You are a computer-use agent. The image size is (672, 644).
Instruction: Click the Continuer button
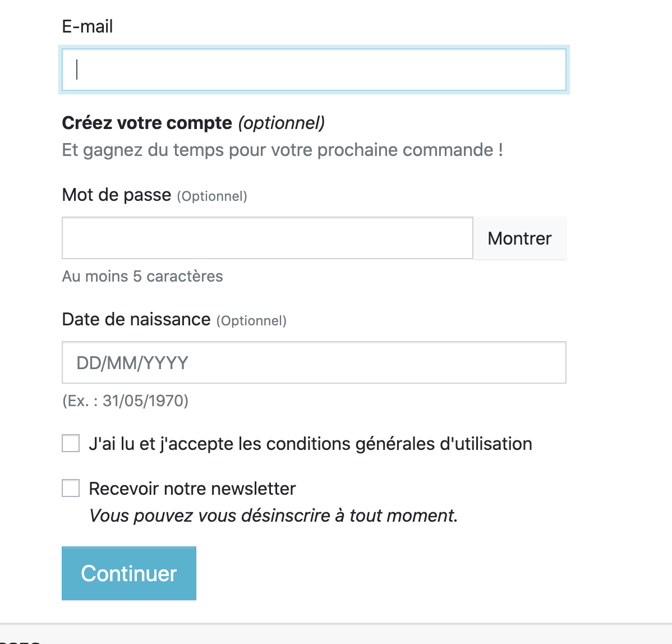tap(129, 573)
